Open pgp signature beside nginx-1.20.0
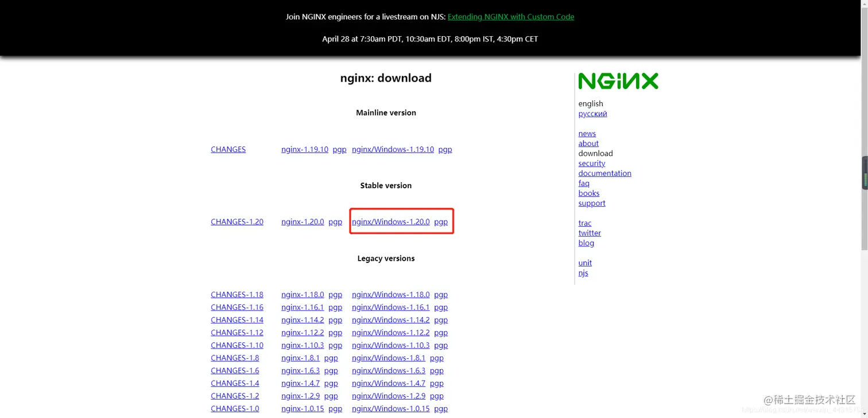This screenshot has height=418, width=868. pyautogui.click(x=335, y=222)
